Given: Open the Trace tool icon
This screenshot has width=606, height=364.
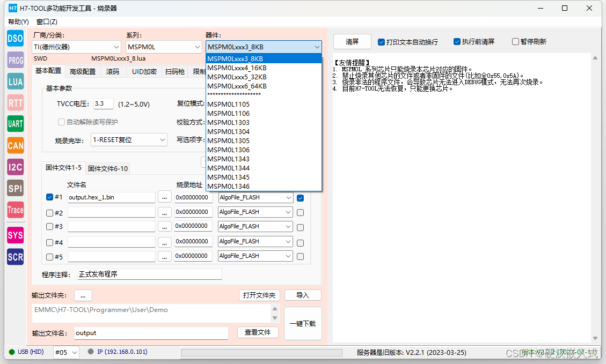Looking at the screenshot, I should tap(16, 210).
